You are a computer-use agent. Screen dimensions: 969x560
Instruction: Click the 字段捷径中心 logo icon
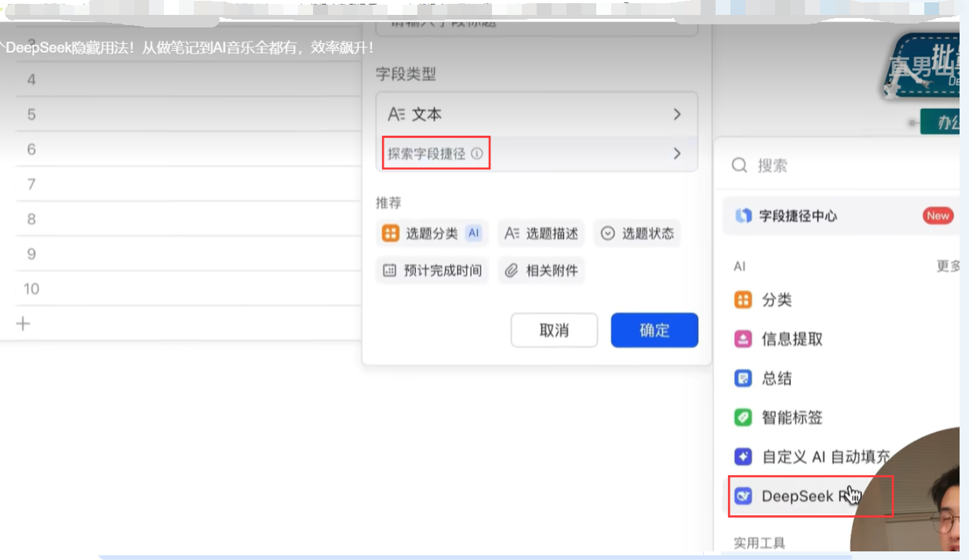[x=743, y=216]
